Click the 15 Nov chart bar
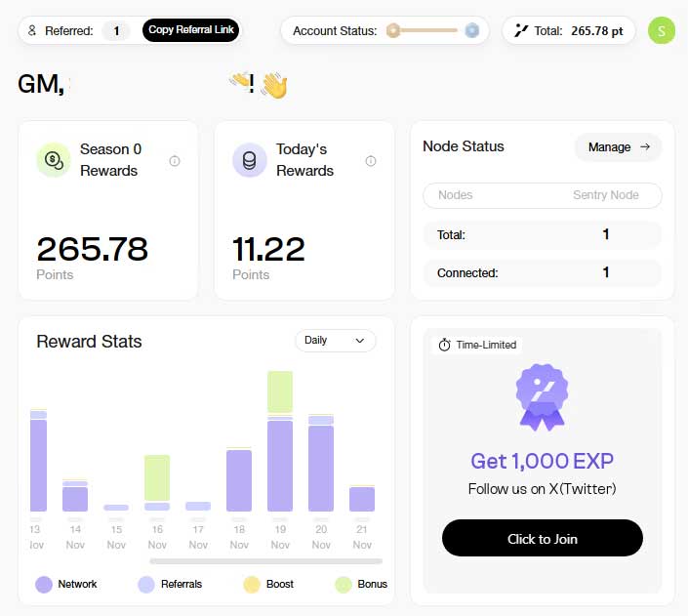 116,508
